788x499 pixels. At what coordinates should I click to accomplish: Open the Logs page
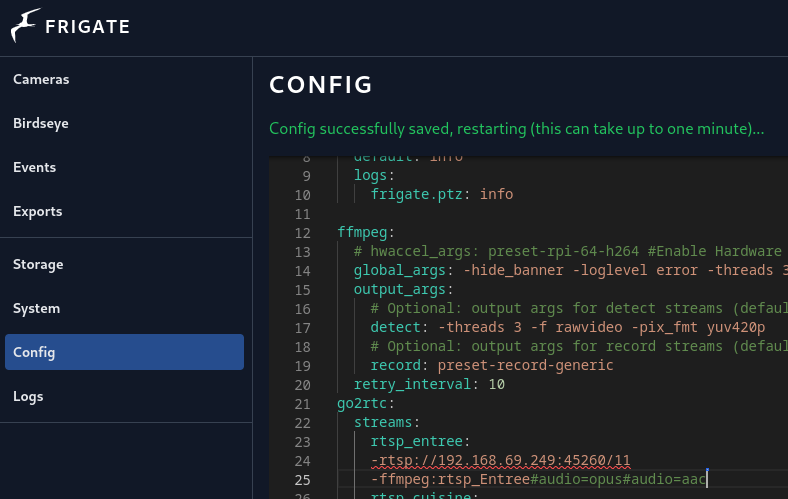(28, 396)
